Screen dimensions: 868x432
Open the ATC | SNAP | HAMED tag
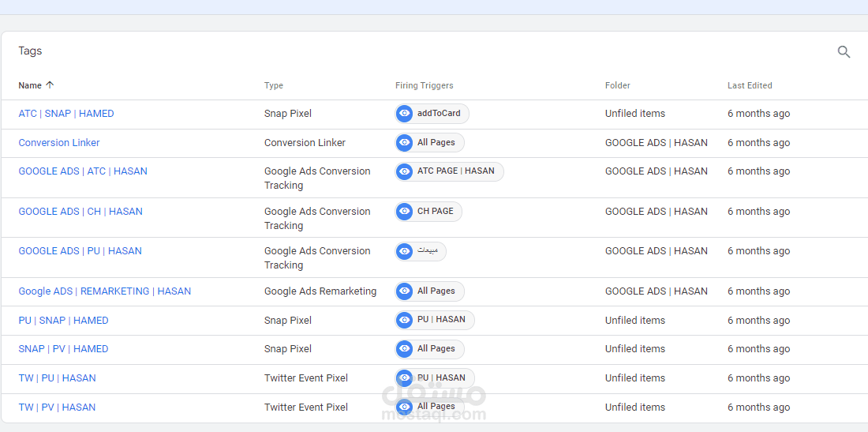pyautogui.click(x=66, y=114)
